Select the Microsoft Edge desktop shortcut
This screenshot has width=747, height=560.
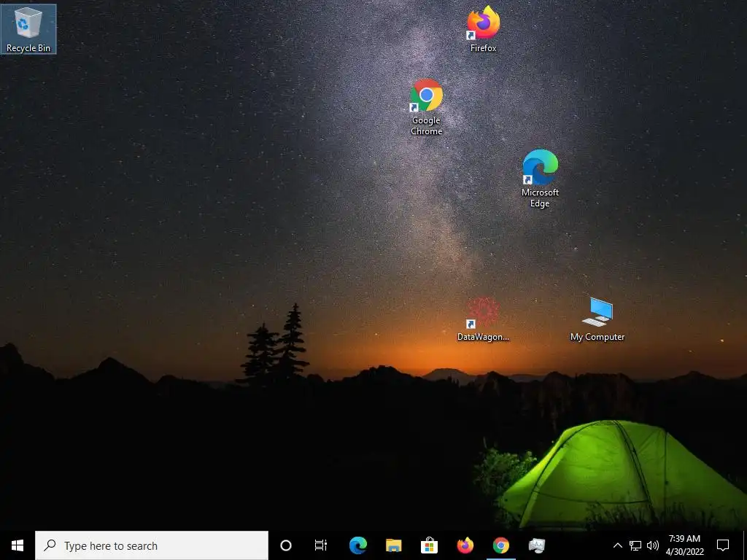point(540,179)
